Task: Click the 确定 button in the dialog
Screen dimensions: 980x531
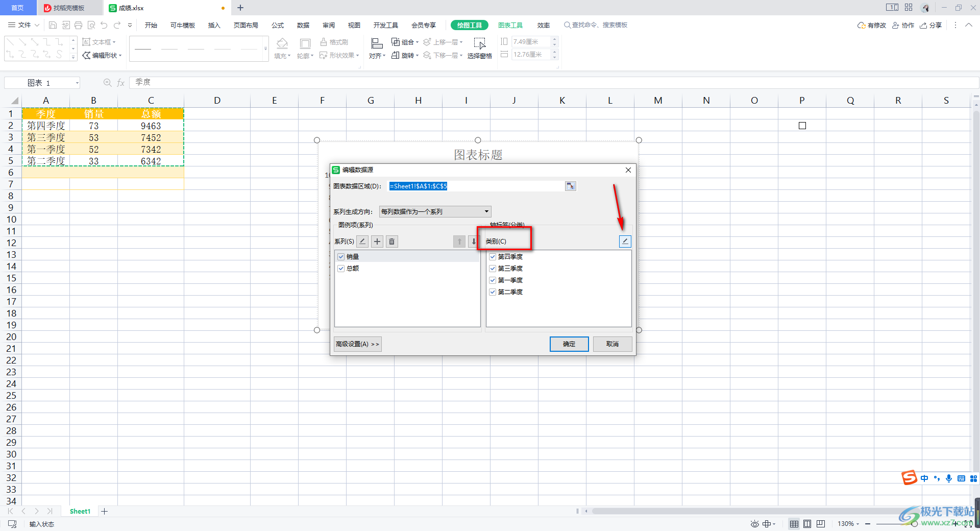Action: click(x=569, y=344)
